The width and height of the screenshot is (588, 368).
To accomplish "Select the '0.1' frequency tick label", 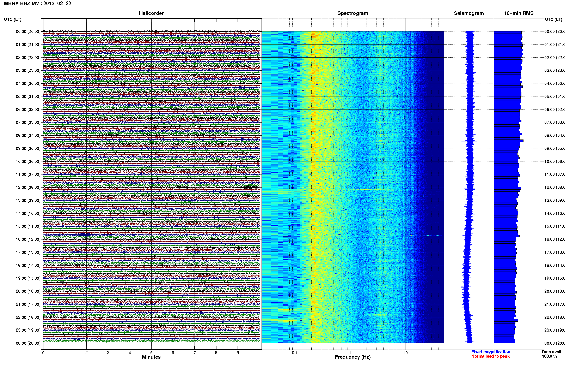I will coord(295,353).
